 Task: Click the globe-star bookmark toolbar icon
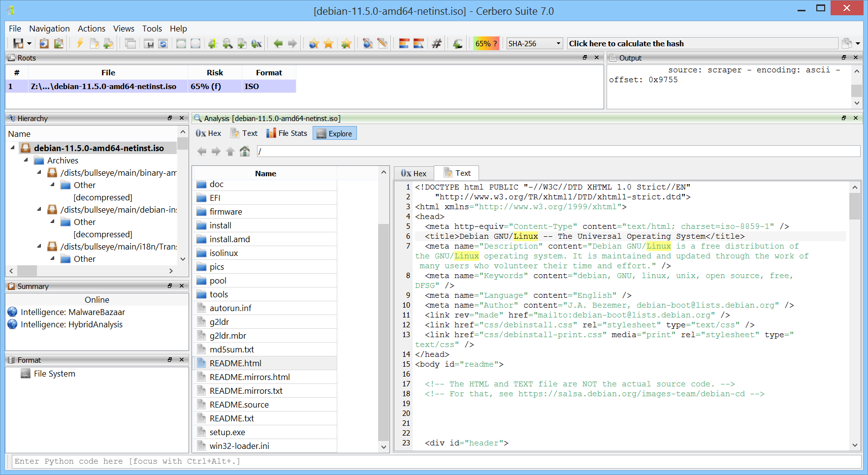(x=314, y=43)
